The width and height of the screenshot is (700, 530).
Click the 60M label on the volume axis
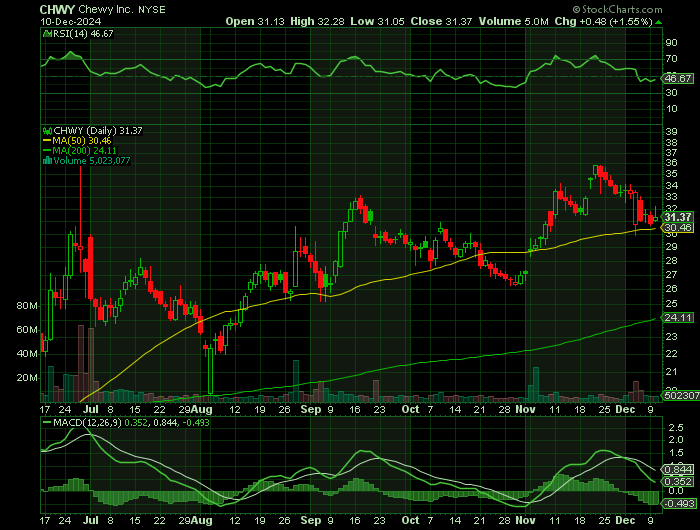[27, 330]
